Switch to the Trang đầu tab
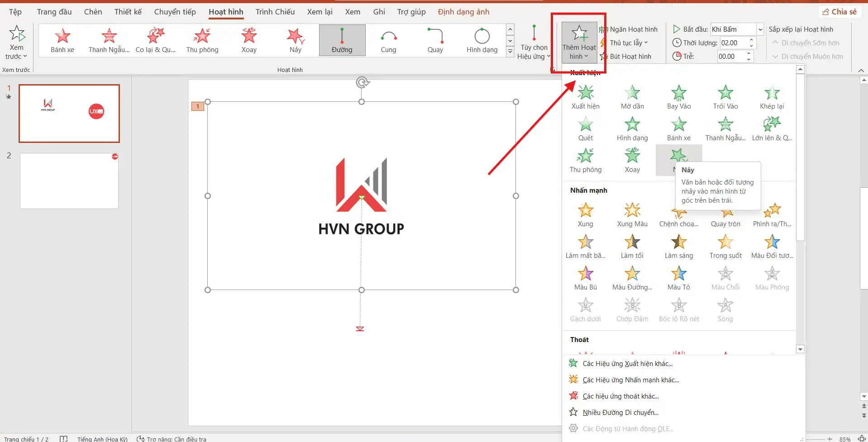Image resolution: width=868 pixels, height=442 pixels. 54,12
